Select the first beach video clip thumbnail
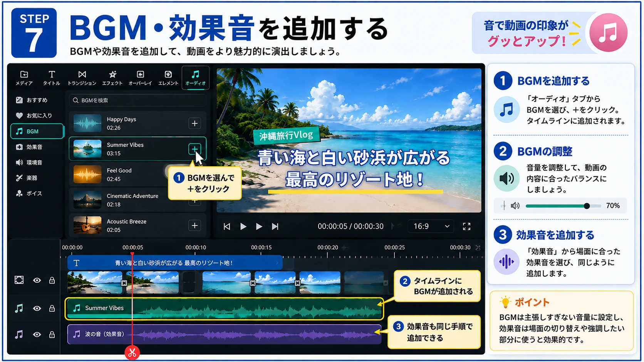This screenshot has width=644, height=362. point(95,282)
